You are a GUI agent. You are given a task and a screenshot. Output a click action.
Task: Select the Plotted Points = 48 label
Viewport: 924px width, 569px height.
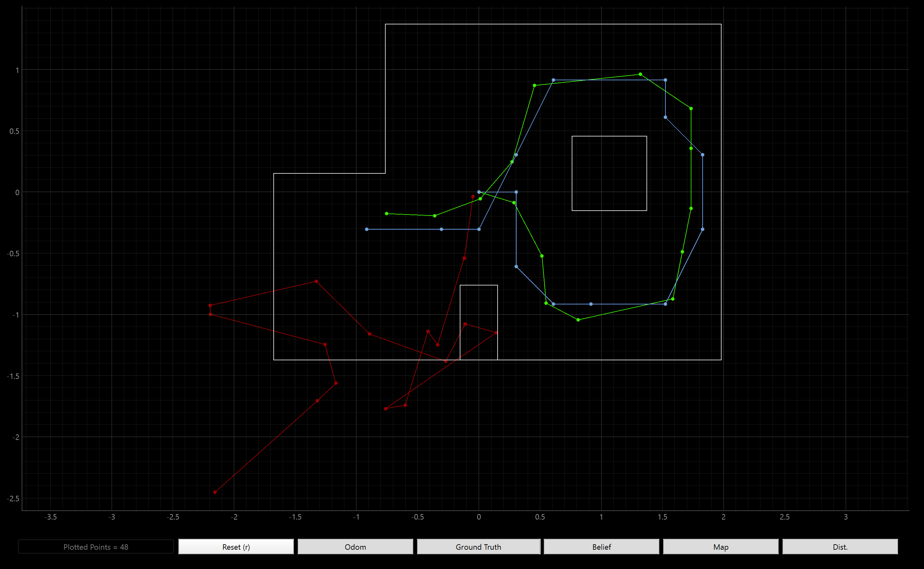(x=96, y=547)
